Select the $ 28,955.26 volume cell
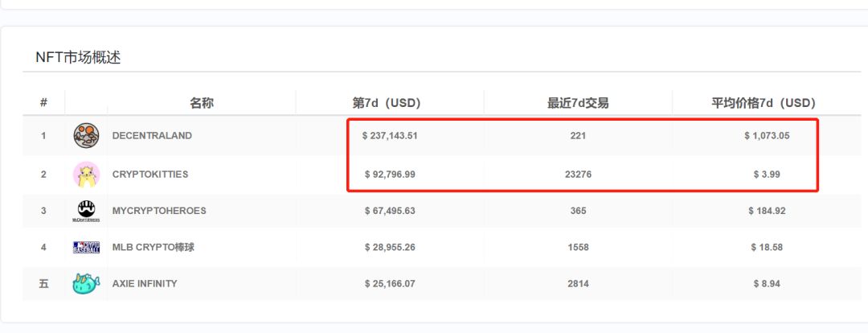This screenshot has height=333, width=868. click(390, 247)
